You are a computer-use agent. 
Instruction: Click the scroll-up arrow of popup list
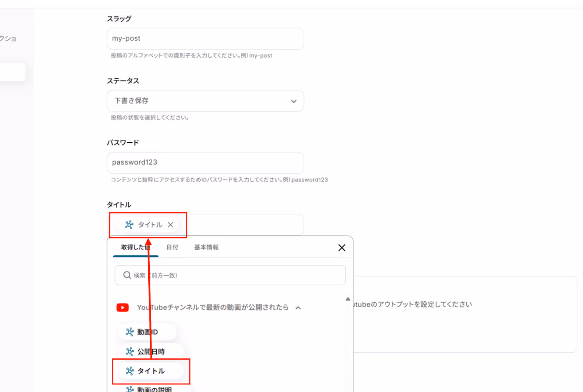pyautogui.click(x=348, y=299)
